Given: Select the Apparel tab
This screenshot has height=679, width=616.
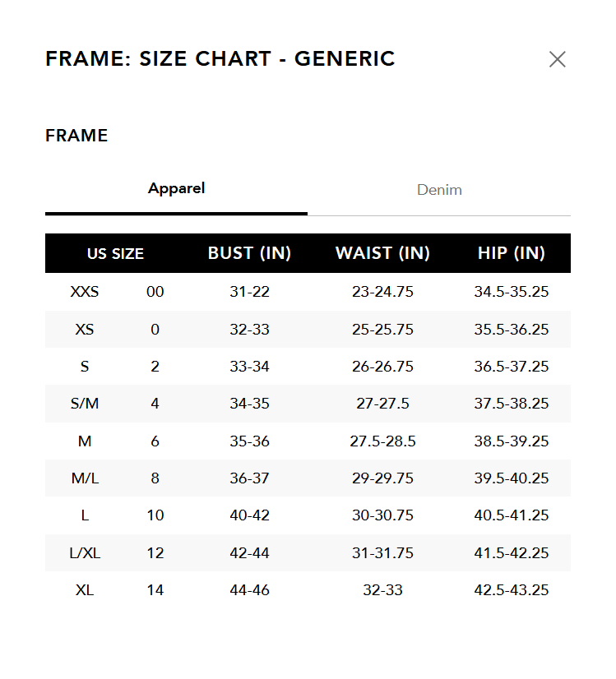Looking at the screenshot, I should 176,188.
